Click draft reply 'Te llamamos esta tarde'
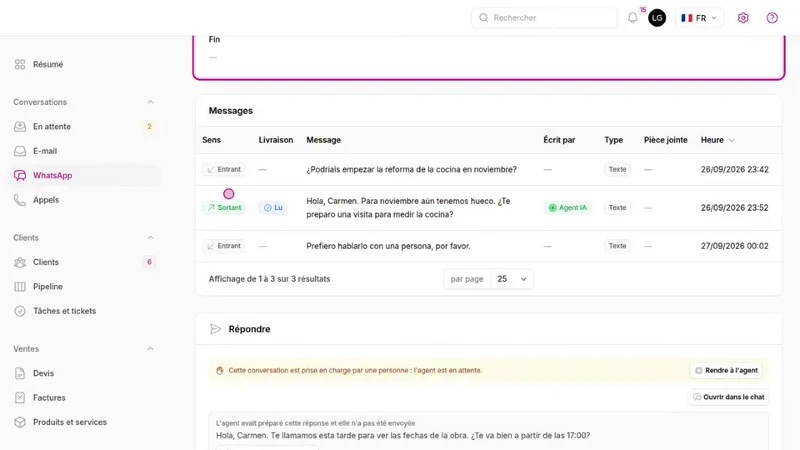800x450 pixels. pyautogui.click(x=403, y=436)
